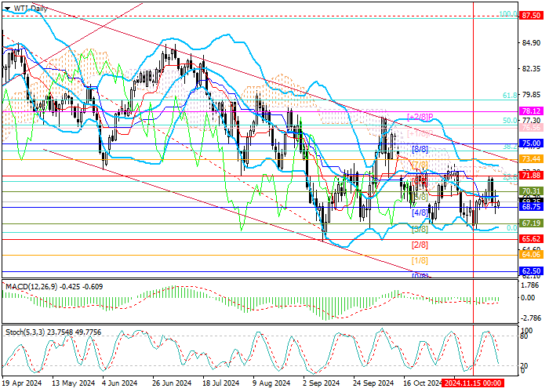549x392 pixels.
Task: Click the pink 76.56 price label
Action: [531, 128]
